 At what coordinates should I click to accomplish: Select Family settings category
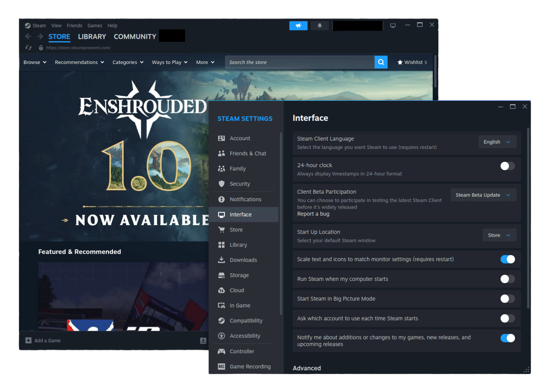(244, 169)
